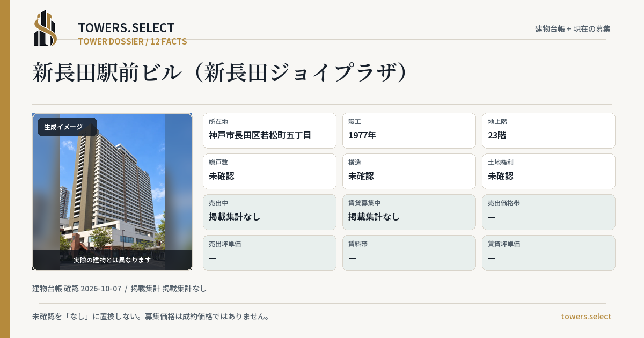Click the 掲載集計 掲載集計なし status text
Viewport: 644px width, 338px height.
[169, 289]
